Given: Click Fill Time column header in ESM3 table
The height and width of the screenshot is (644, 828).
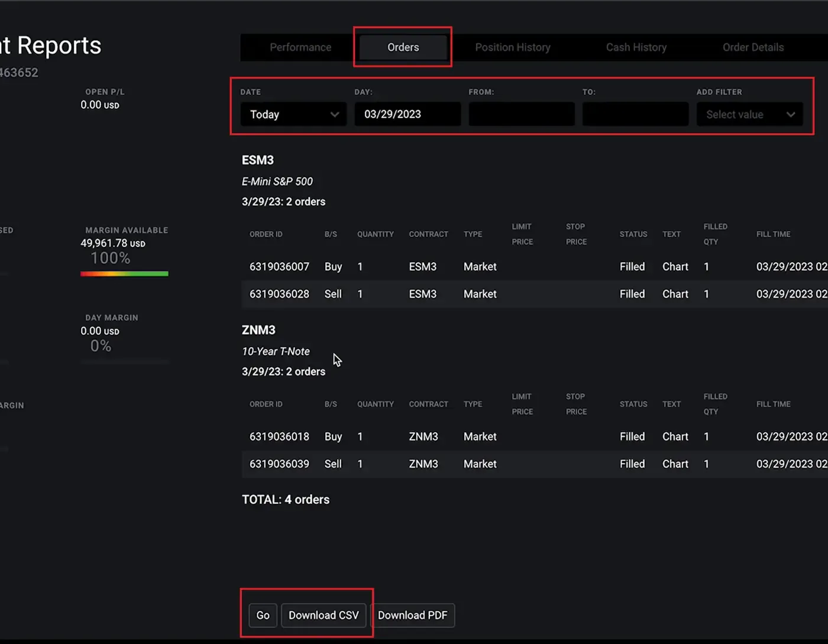Looking at the screenshot, I should (x=774, y=234).
